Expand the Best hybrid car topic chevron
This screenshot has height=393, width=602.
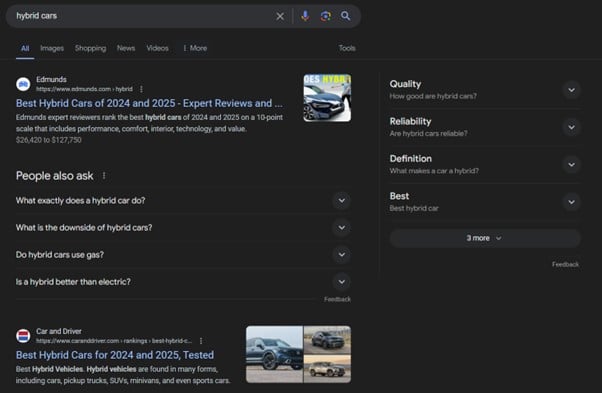(x=571, y=202)
